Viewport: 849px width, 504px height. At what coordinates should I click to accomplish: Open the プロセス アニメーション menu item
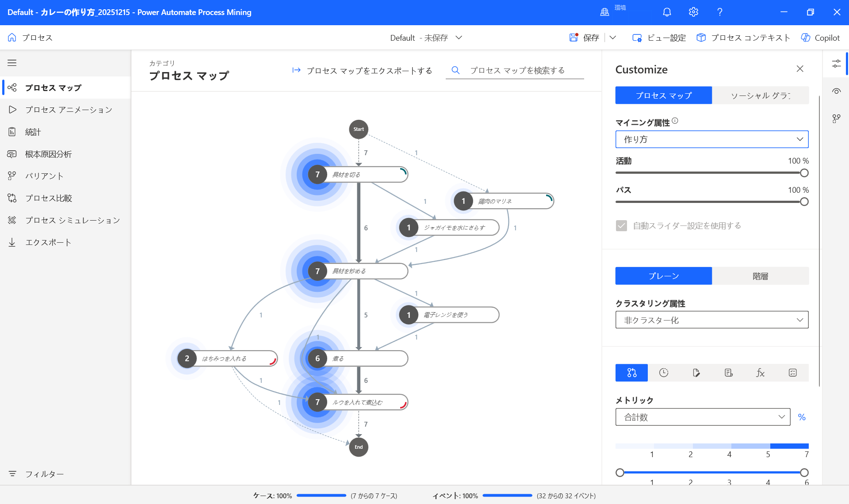(x=69, y=110)
